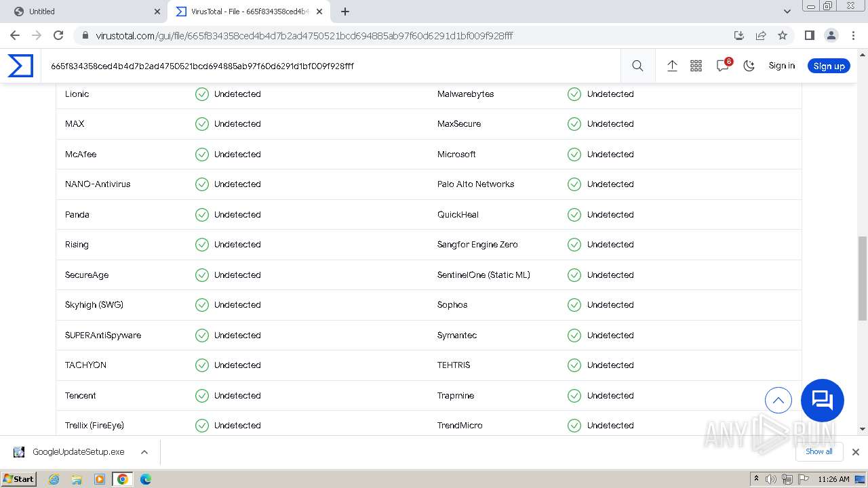Image resolution: width=868 pixels, height=488 pixels.
Task: Click the Trapmine vendor name
Action: pyautogui.click(x=456, y=396)
